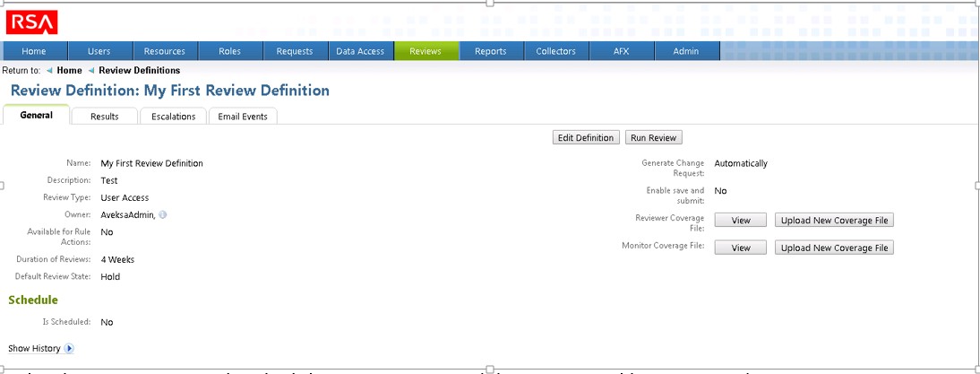This screenshot has width=980, height=374.
Task: Open the Email Events tab
Action: (x=243, y=117)
